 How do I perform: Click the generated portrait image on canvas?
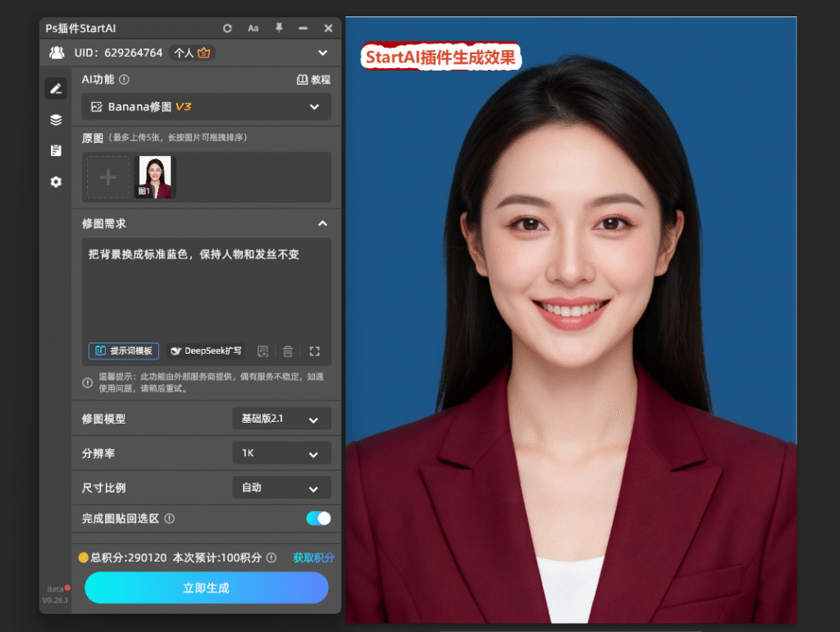coord(571,320)
